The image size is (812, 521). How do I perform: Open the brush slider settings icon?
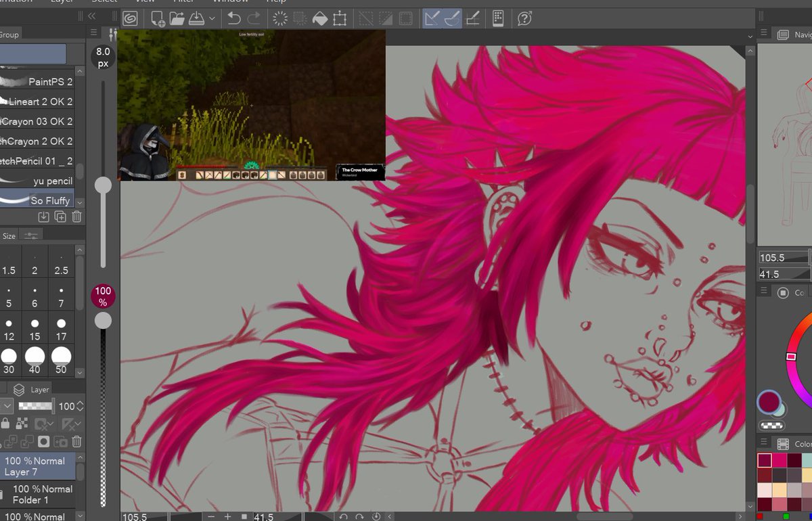112,34
